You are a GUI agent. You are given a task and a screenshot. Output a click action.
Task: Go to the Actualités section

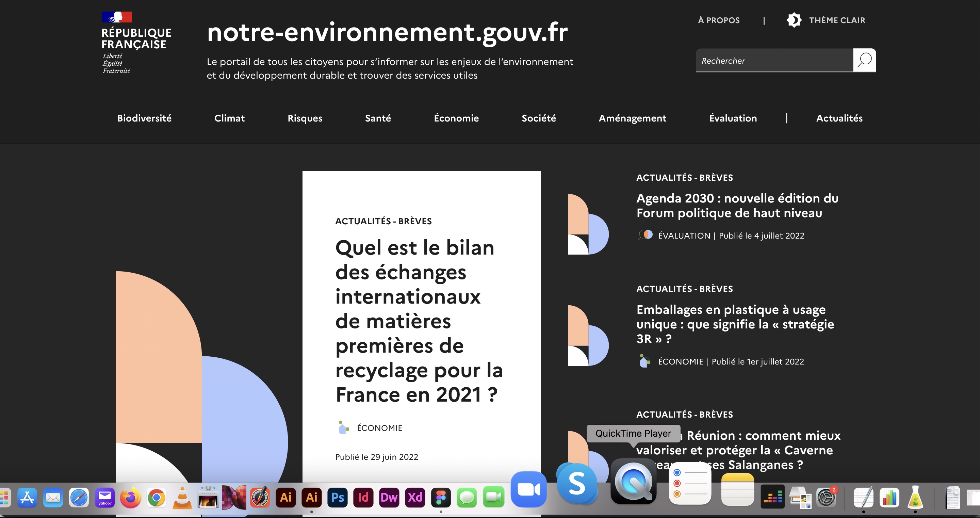[x=839, y=118]
